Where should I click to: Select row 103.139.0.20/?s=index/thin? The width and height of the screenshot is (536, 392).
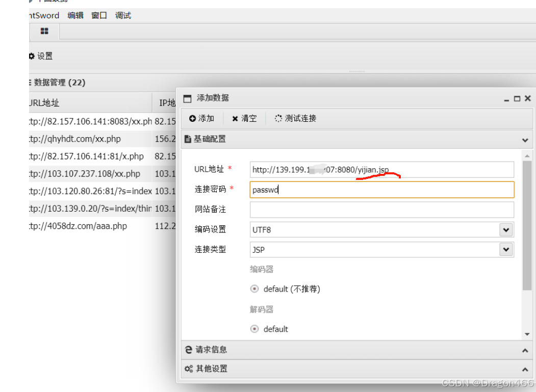click(x=103, y=208)
